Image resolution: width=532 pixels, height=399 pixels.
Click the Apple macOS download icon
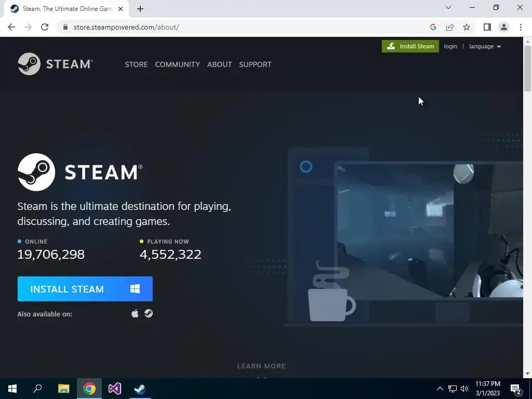click(135, 313)
